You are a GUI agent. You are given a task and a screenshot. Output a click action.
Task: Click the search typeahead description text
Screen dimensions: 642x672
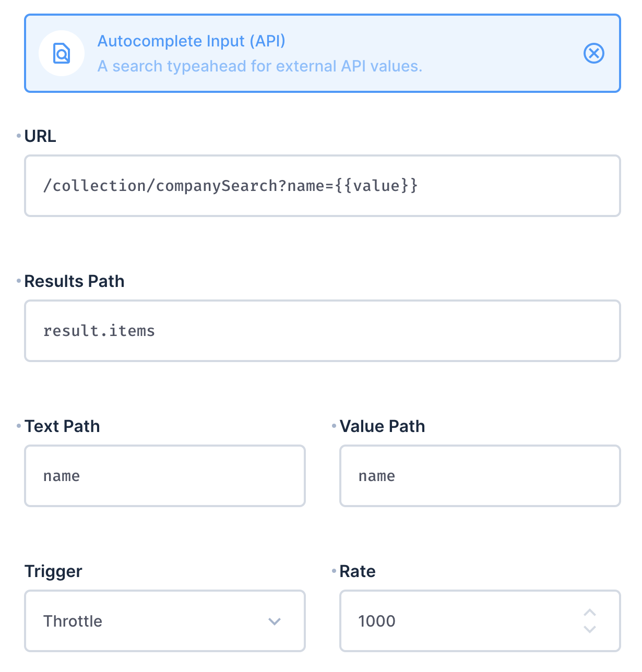pyautogui.click(x=260, y=66)
